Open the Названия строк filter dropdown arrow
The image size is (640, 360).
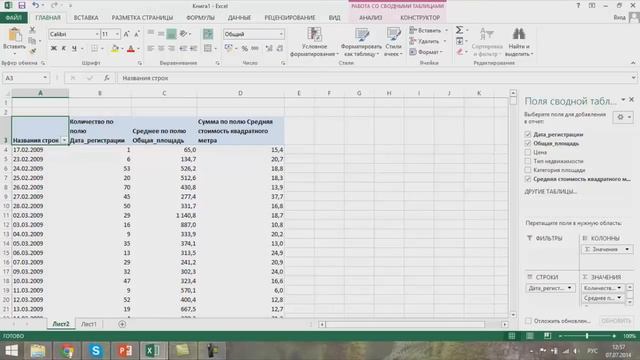point(64,140)
